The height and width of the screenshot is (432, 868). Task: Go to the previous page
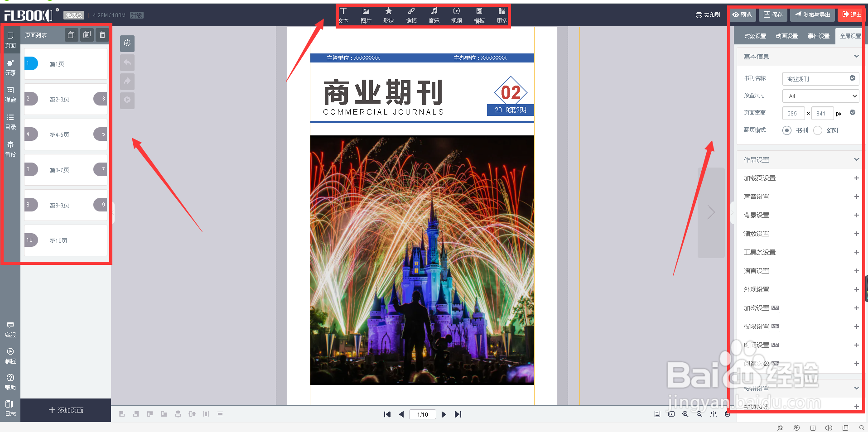[401, 414]
